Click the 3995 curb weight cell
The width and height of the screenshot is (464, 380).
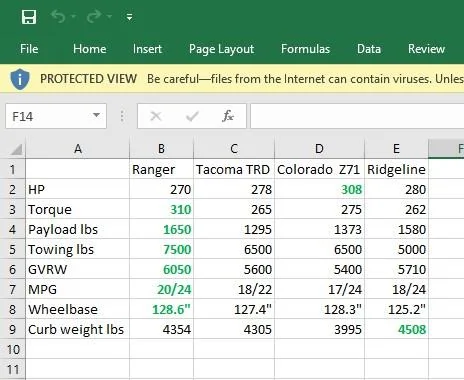[x=319, y=329]
